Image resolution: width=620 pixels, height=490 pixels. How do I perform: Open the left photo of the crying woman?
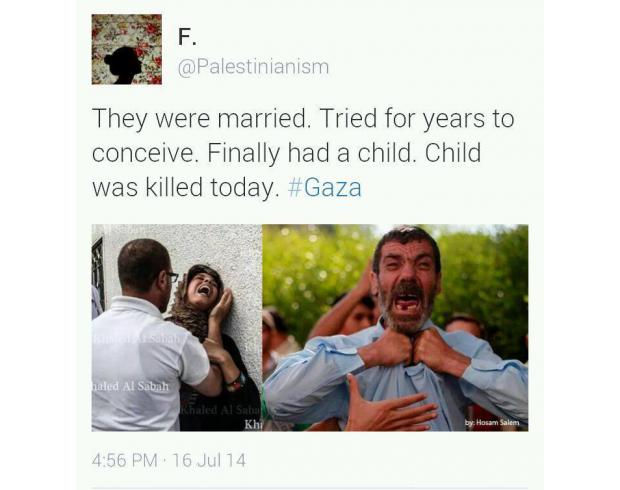point(177,327)
